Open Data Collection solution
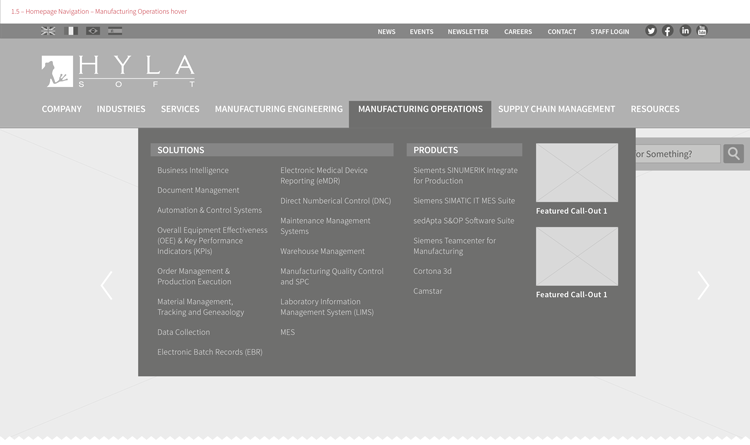Viewport: 750px width, 445px height. [x=184, y=332]
